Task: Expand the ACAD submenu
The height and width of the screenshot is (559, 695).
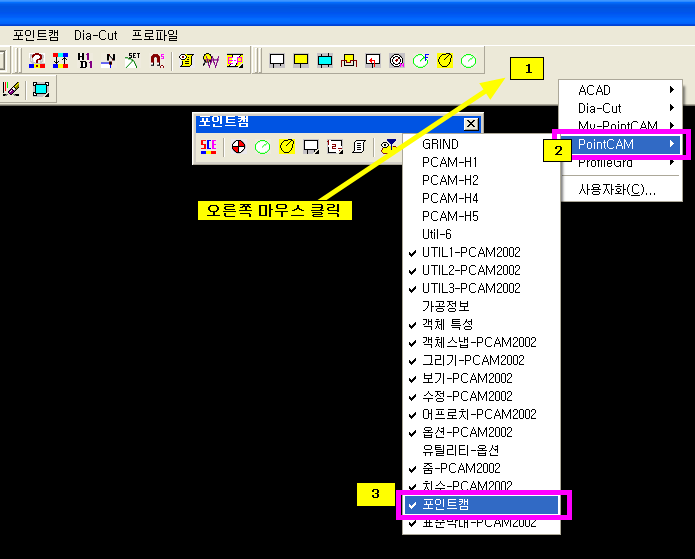Action: click(x=621, y=90)
